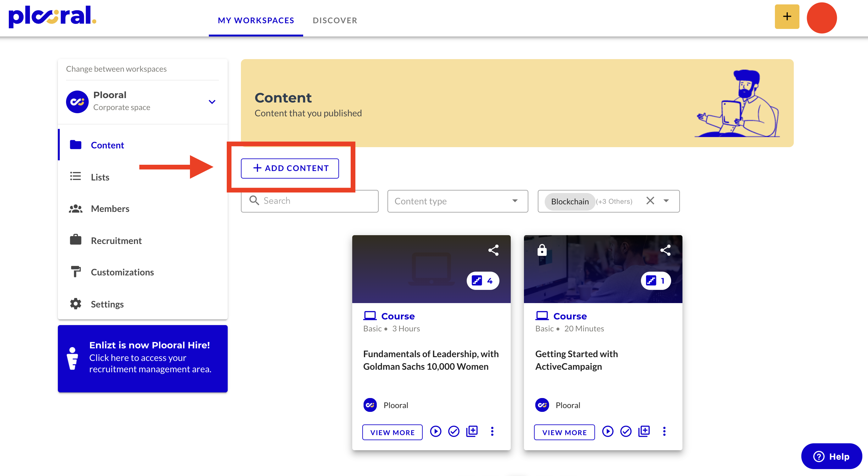Switch to Discover tab
The height and width of the screenshot is (476, 868).
click(x=335, y=20)
